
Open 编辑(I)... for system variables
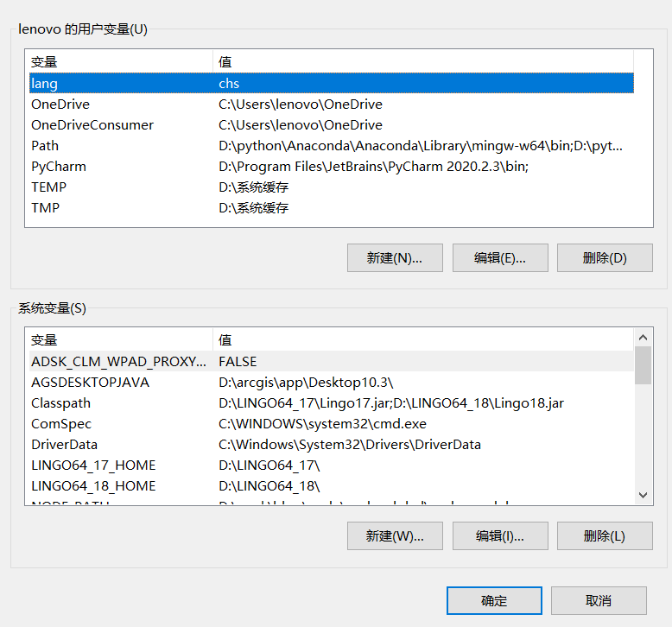(499, 535)
